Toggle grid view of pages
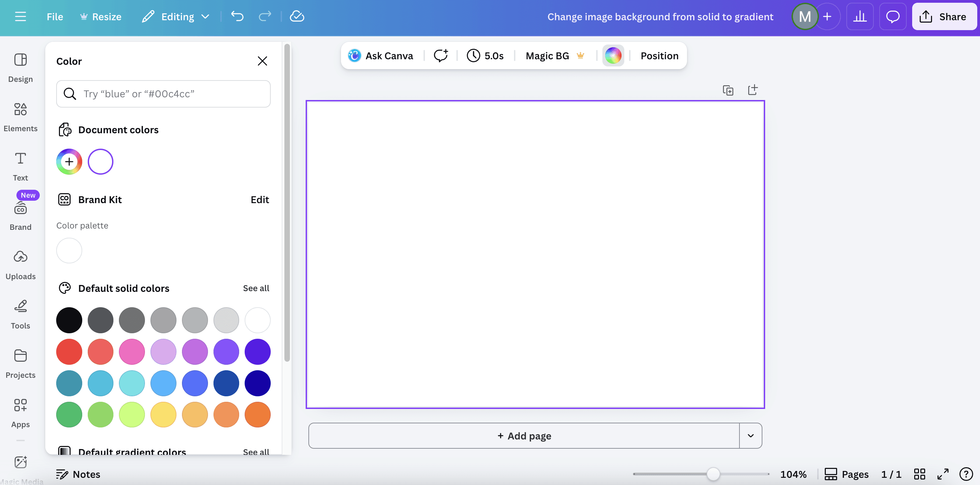The image size is (980, 485). tap(919, 474)
